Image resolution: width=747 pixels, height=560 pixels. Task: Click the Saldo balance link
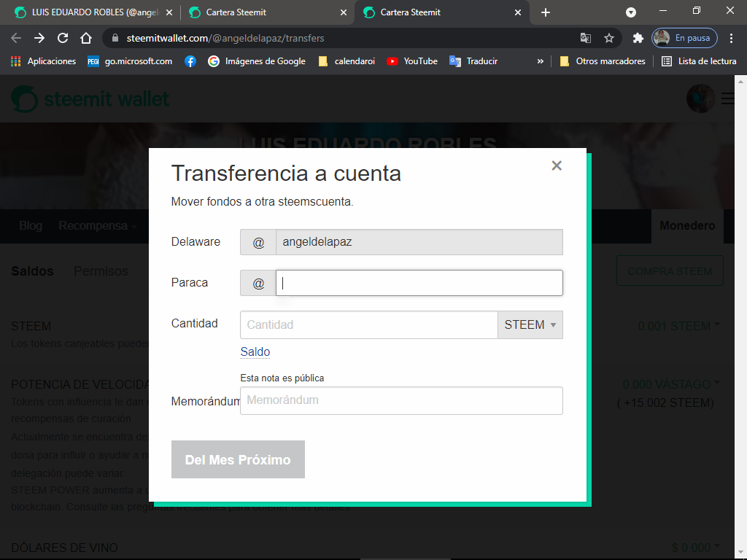pyautogui.click(x=255, y=351)
